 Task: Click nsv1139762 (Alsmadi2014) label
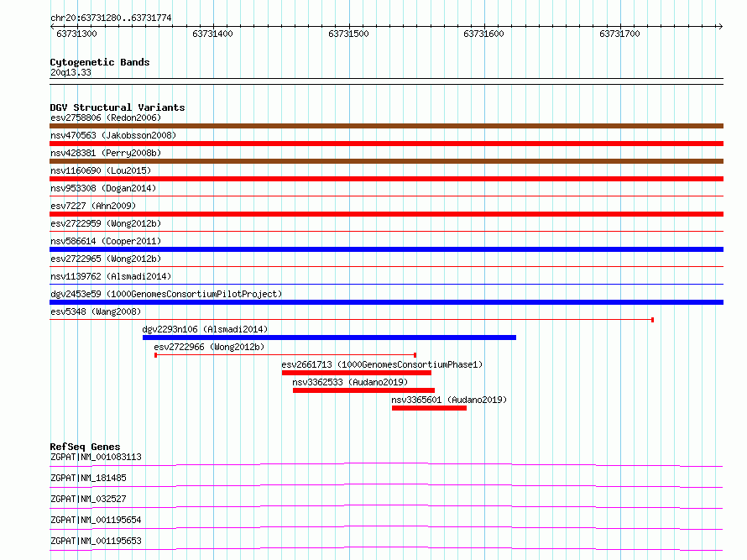click(111, 276)
